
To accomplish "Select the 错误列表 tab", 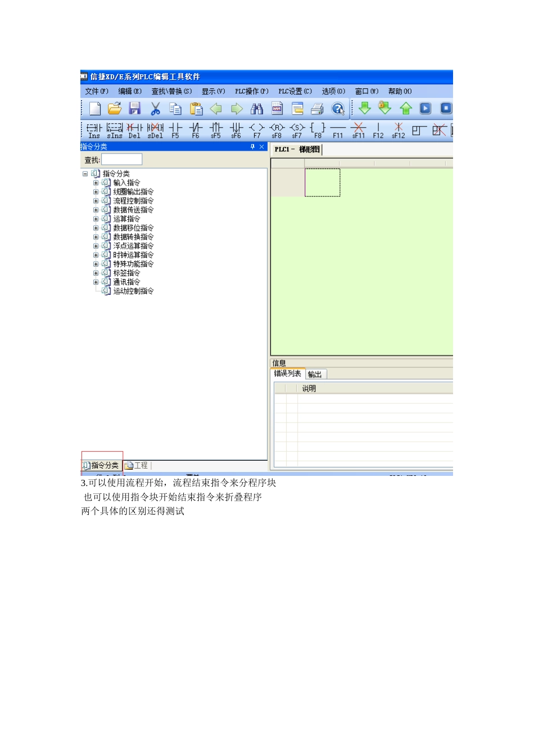I will coord(288,373).
